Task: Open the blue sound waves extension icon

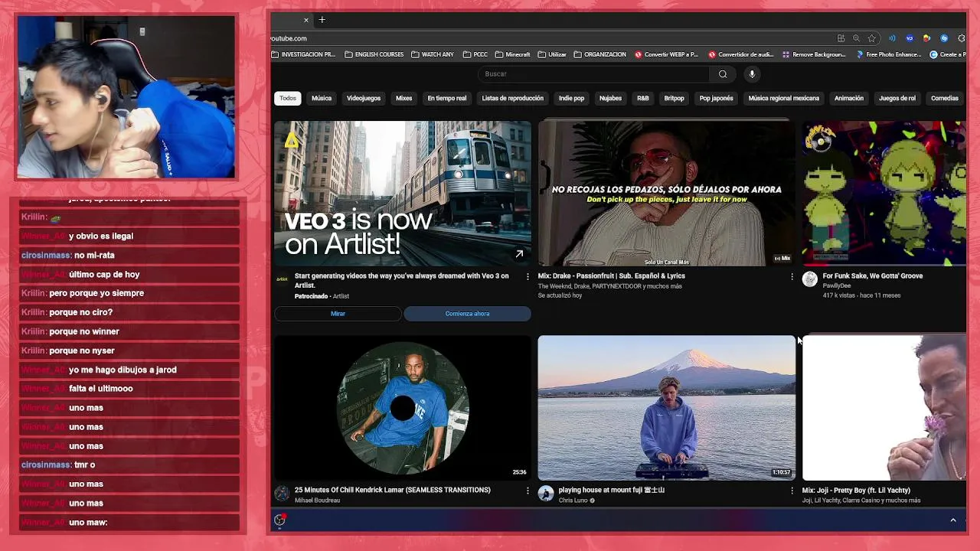Action: pos(892,38)
